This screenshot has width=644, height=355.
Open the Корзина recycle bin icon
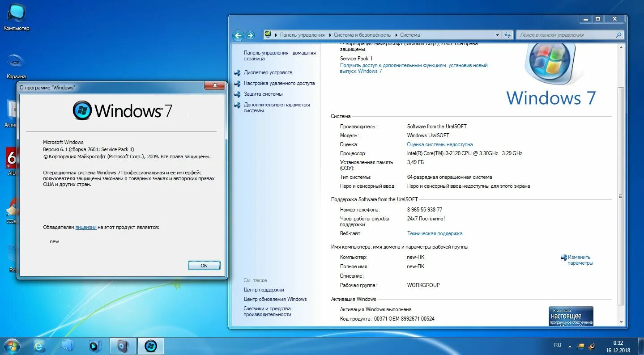[x=16, y=66]
